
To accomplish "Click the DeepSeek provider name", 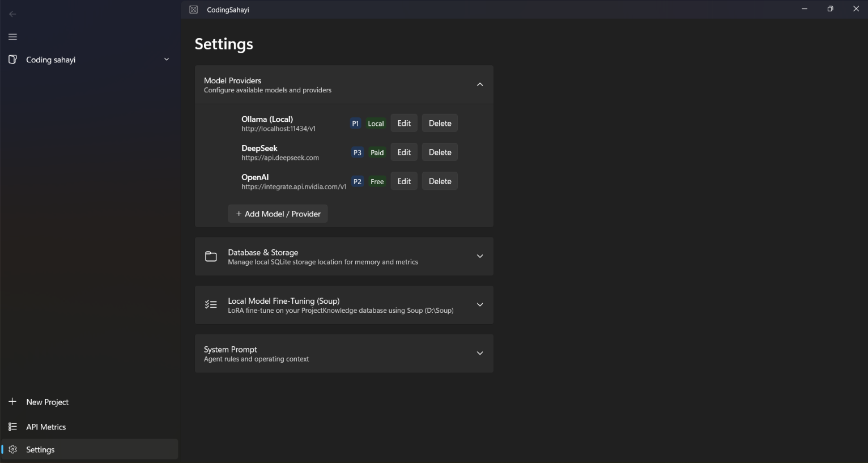I will [x=259, y=148].
